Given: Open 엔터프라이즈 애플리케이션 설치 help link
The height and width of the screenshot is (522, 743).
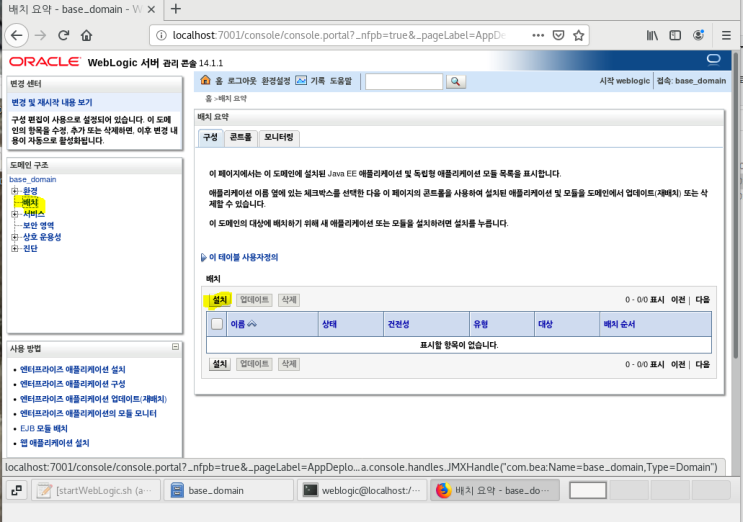Looking at the screenshot, I should point(72,369).
